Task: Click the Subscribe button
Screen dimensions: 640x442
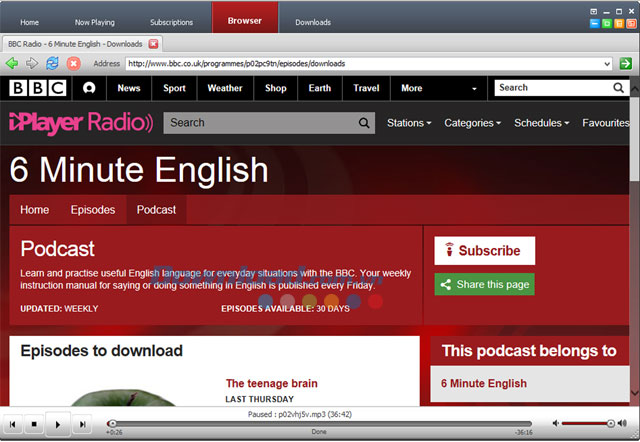Action: point(484,251)
